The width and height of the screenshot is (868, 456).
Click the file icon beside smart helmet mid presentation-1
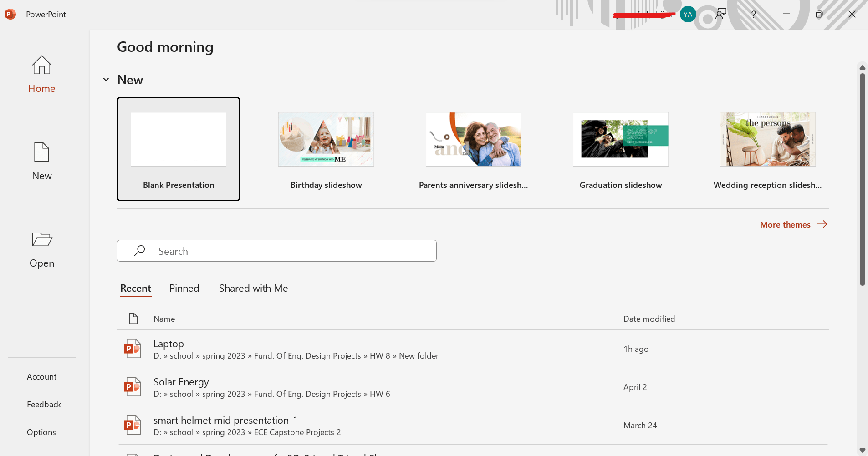click(133, 426)
